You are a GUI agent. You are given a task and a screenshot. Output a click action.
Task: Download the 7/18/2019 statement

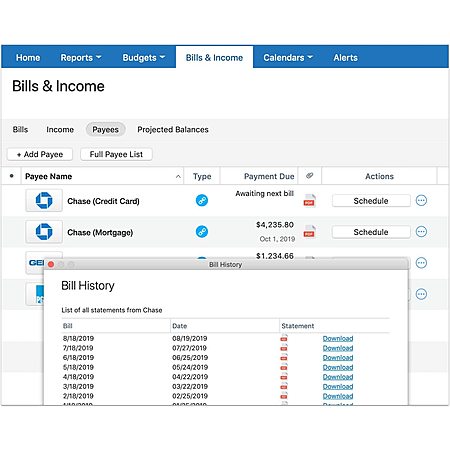coord(338,348)
